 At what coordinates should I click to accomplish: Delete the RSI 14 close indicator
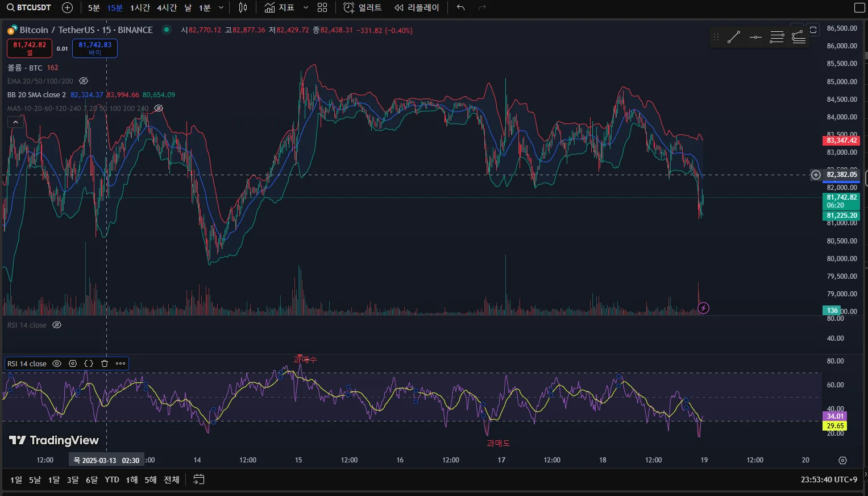(105, 363)
